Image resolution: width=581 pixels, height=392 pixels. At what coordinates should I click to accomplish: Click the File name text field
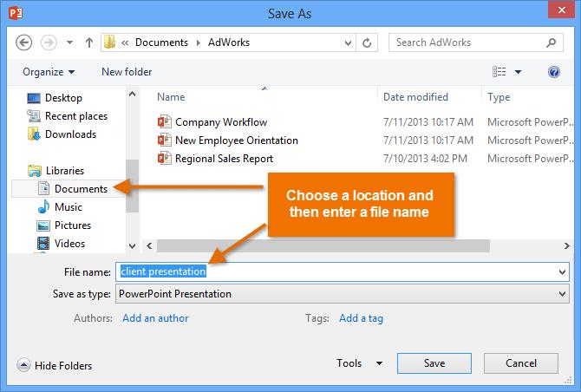coord(338,271)
